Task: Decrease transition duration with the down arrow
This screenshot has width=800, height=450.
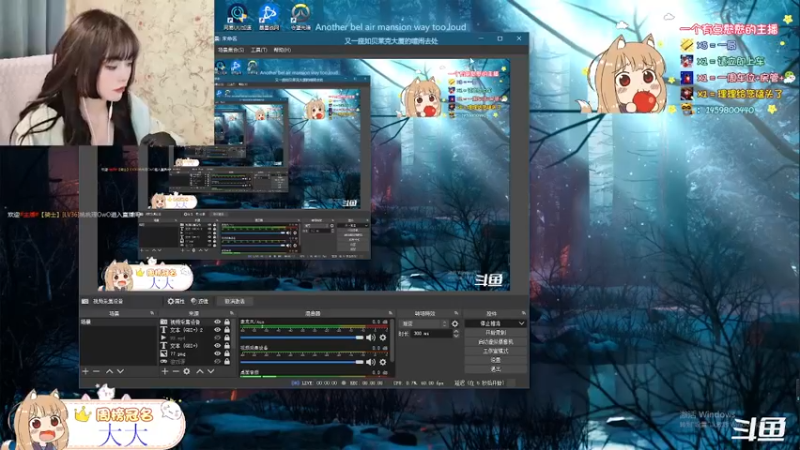Action: 456,336
